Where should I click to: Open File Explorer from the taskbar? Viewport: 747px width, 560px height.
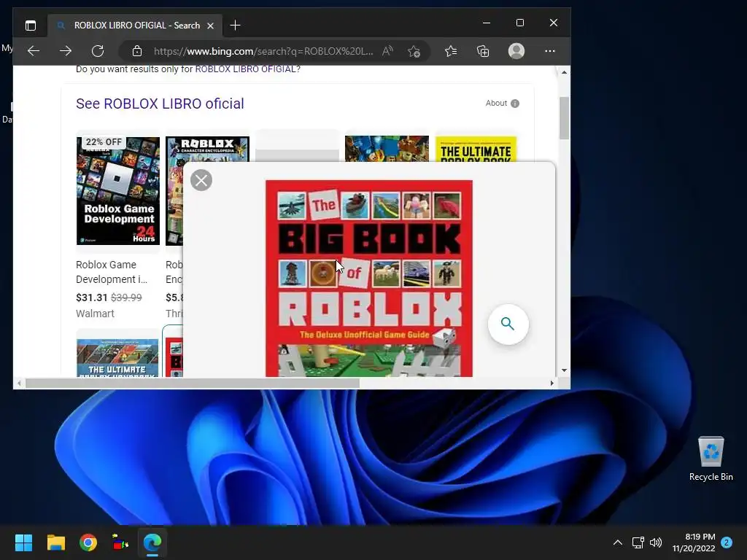pyautogui.click(x=55, y=542)
